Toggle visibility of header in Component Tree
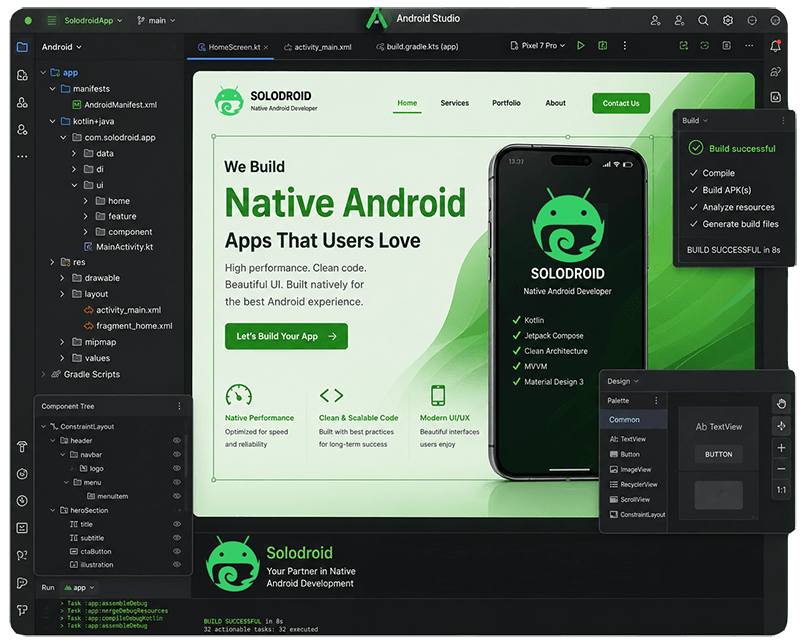 tap(177, 440)
